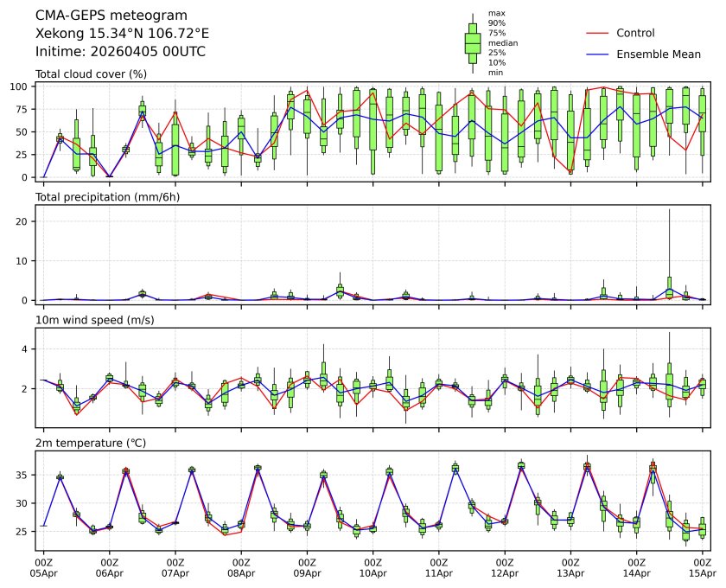This screenshot has height=588, width=726.
Task: Click the box-plot legend symbol
Action: pyautogui.click(x=473, y=43)
